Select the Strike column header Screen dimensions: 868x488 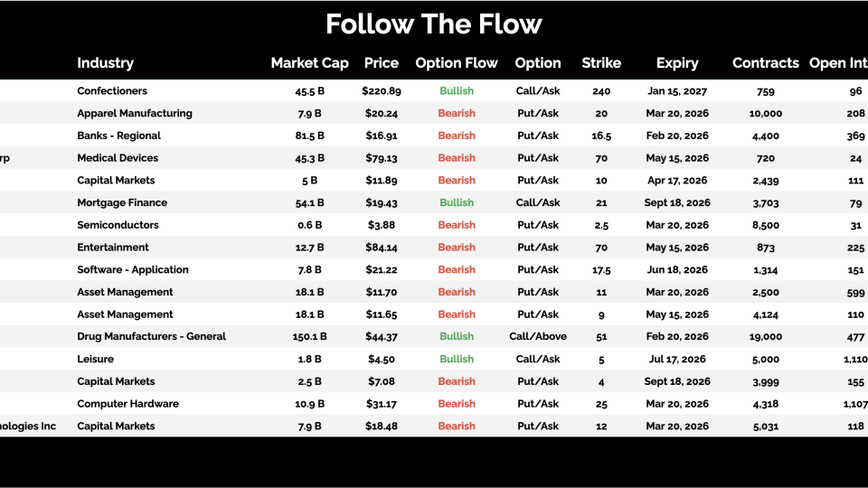point(601,63)
